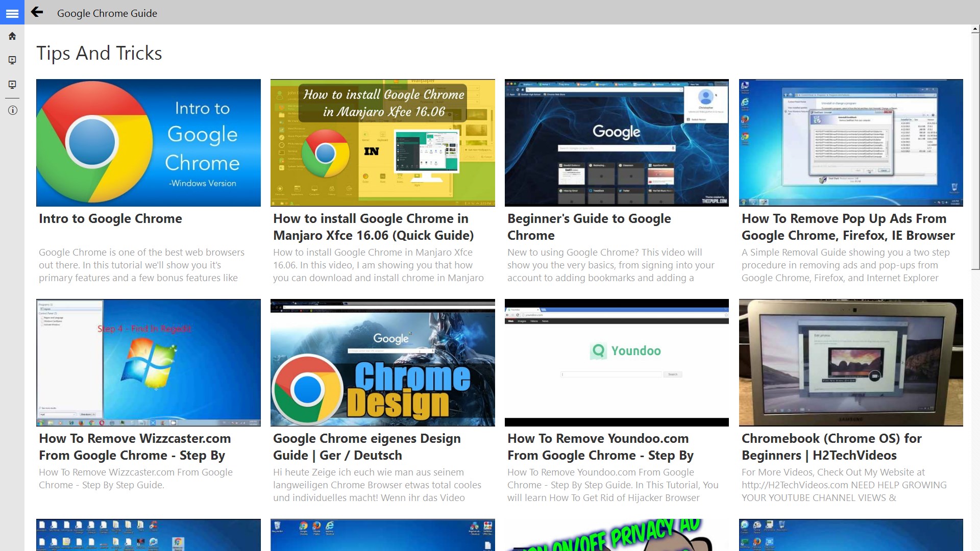
Task: Open Chromebook for Beginners H2TechVideos title
Action: click(831, 446)
